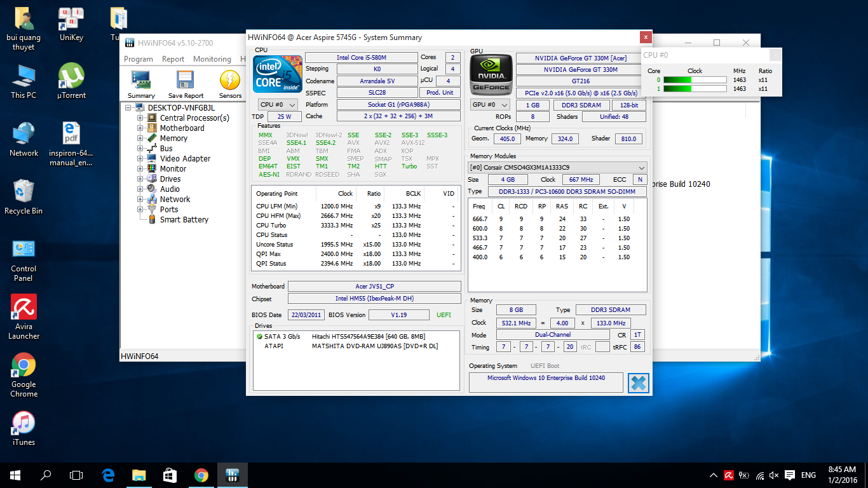This screenshot has height=488, width=868.
Task: Click the Microsoft Edge taskbar icon
Action: [x=108, y=475]
